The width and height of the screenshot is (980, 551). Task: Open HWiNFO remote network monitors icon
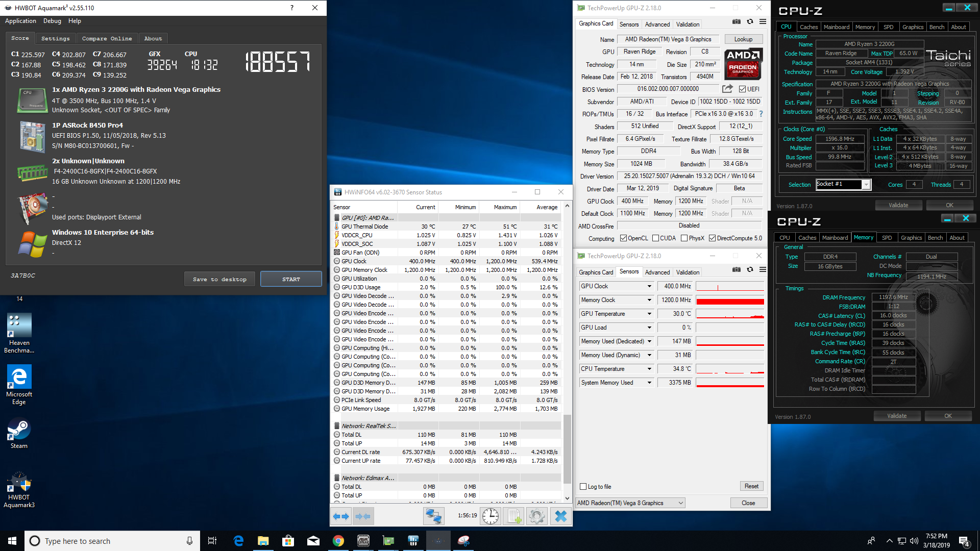coord(433,516)
